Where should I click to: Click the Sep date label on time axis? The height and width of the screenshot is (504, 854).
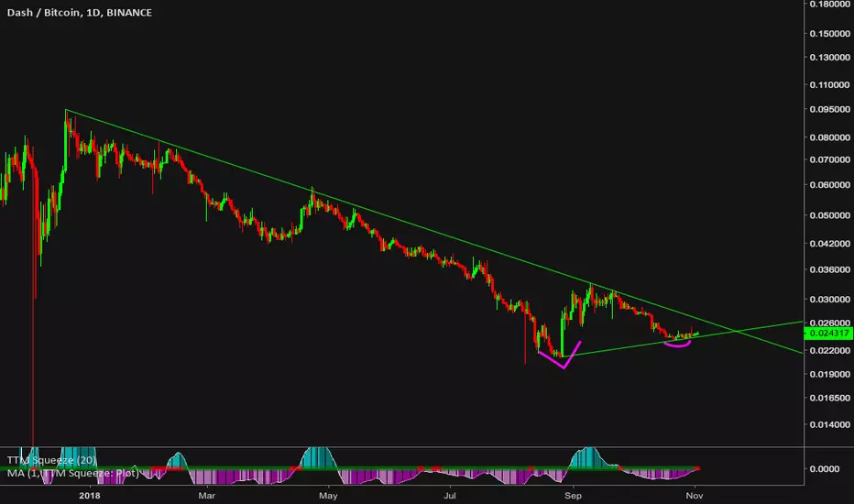coord(573,495)
